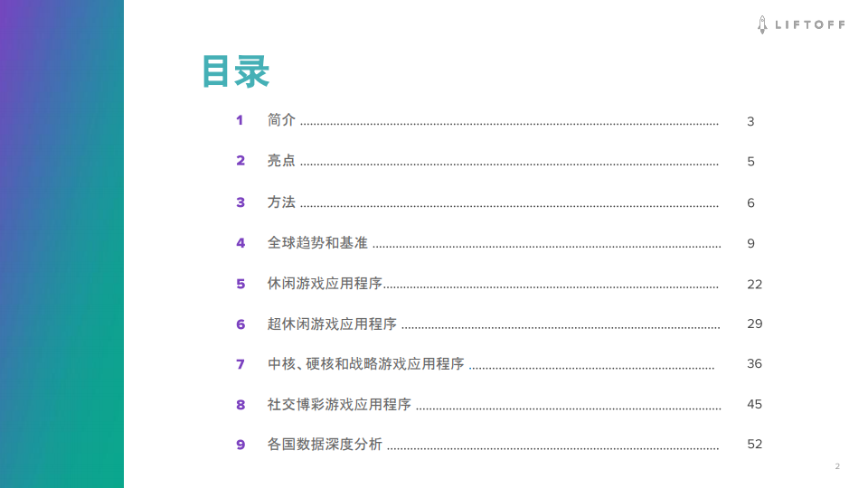Click section number 2 beside 亮点

pyautogui.click(x=241, y=161)
